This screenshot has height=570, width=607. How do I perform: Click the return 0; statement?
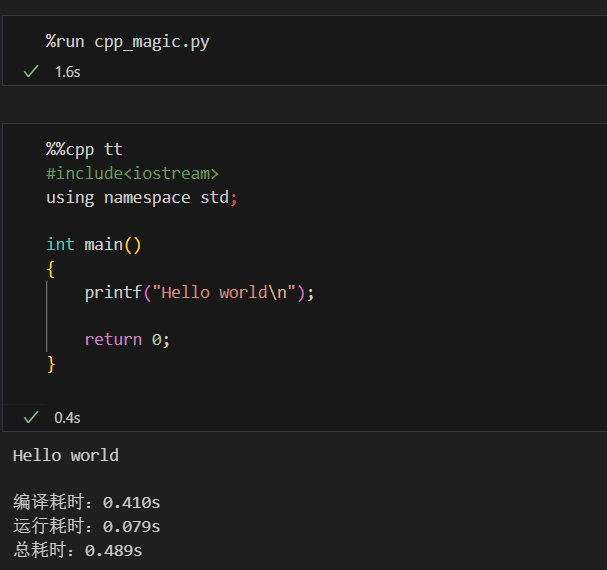(x=127, y=340)
